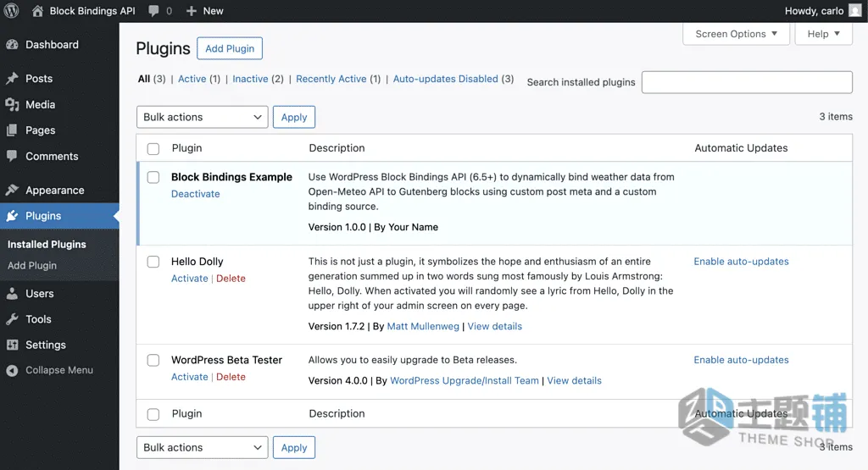Screen dimensions: 868x470
Task: Open the top Bulk actions dropdown
Action: pyautogui.click(x=202, y=117)
